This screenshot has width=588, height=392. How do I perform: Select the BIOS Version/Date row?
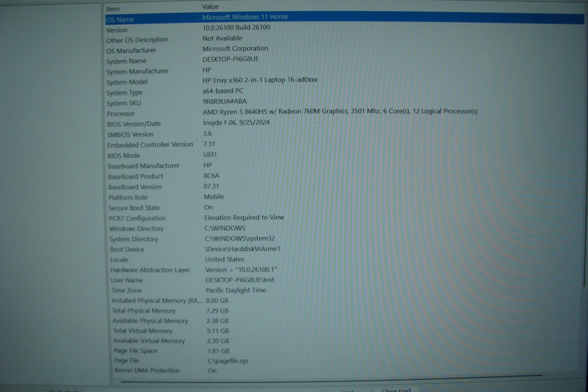point(134,124)
